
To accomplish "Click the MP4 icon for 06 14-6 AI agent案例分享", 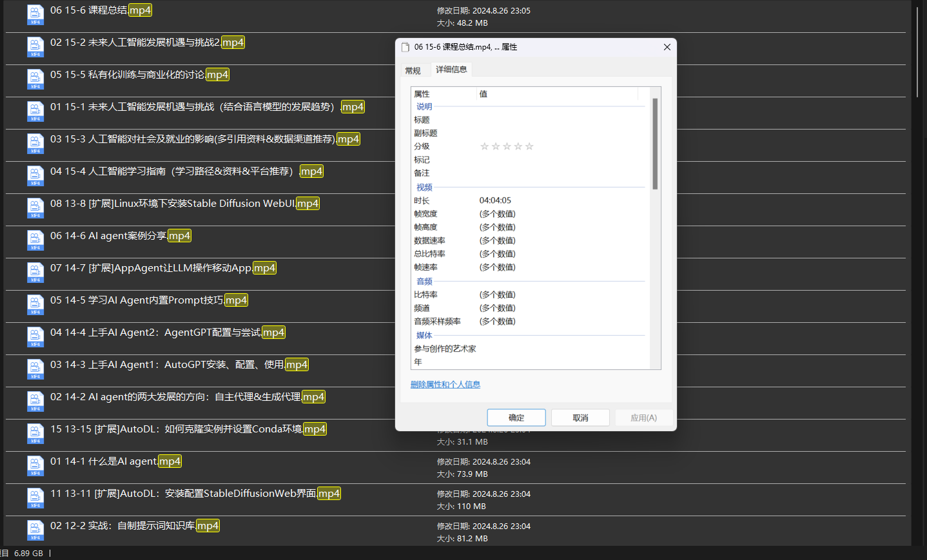I will click(35, 241).
